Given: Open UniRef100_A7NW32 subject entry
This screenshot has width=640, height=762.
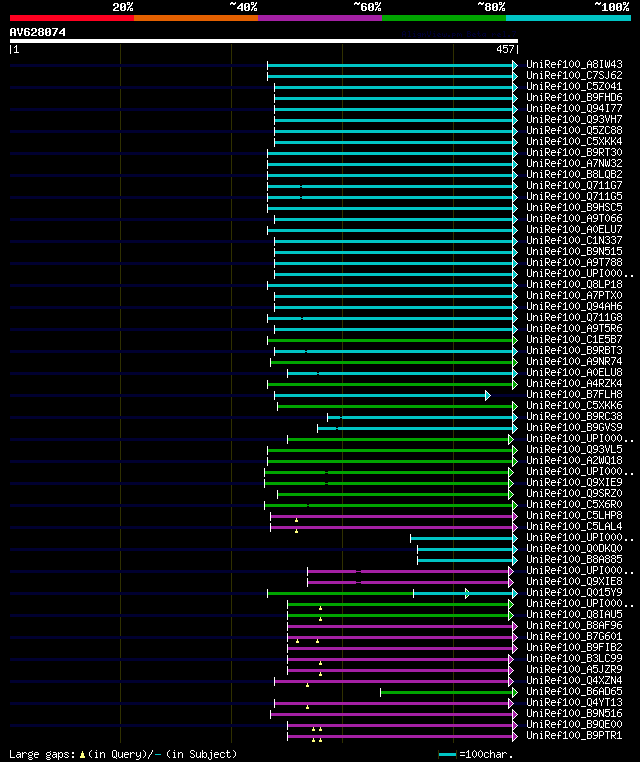Looking at the screenshot, I should pos(574,163).
